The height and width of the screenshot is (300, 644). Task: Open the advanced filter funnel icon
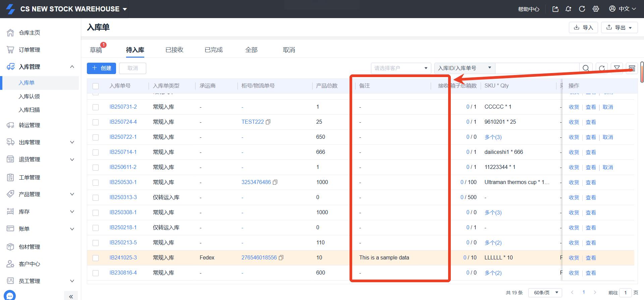[x=616, y=68]
